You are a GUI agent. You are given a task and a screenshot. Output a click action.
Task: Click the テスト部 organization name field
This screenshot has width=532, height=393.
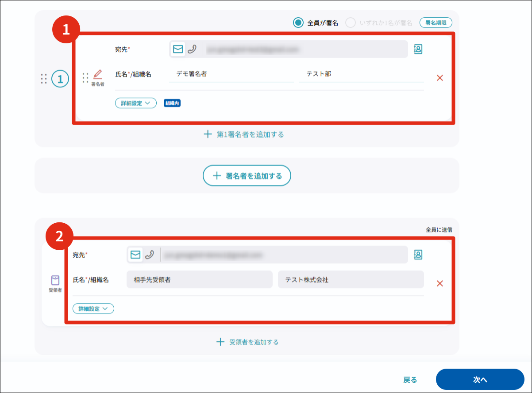(x=361, y=74)
